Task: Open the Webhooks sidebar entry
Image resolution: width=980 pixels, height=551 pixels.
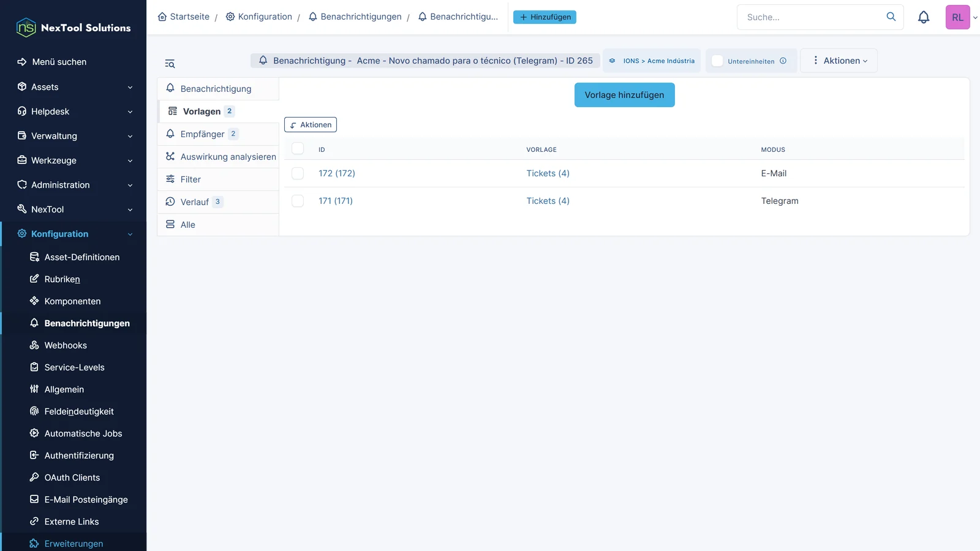Action: tap(66, 345)
